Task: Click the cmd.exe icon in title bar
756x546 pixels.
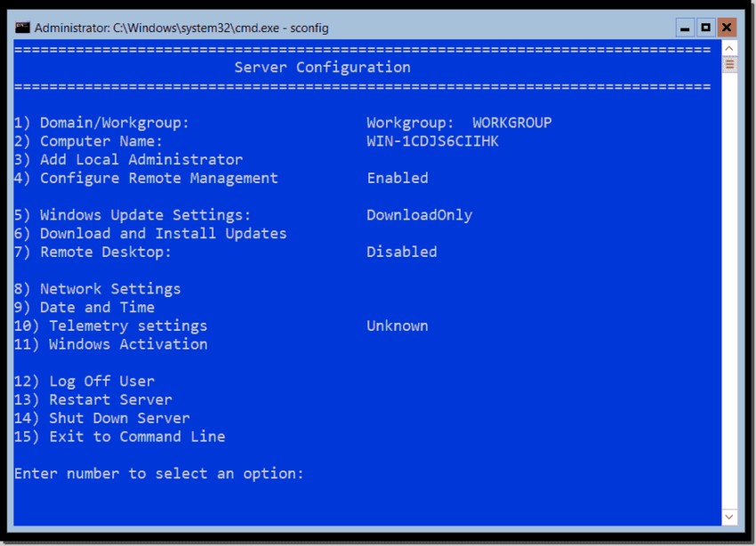Action: pyautogui.click(x=21, y=28)
